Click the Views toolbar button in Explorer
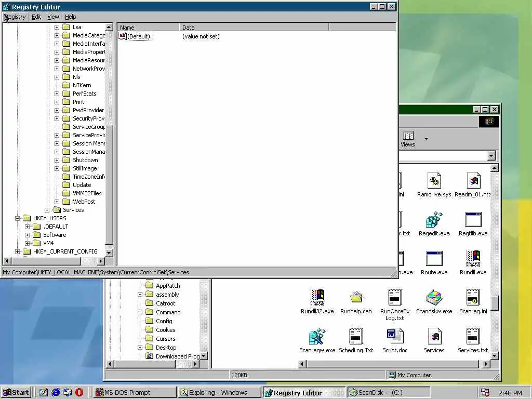532x399 pixels. [x=408, y=139]
